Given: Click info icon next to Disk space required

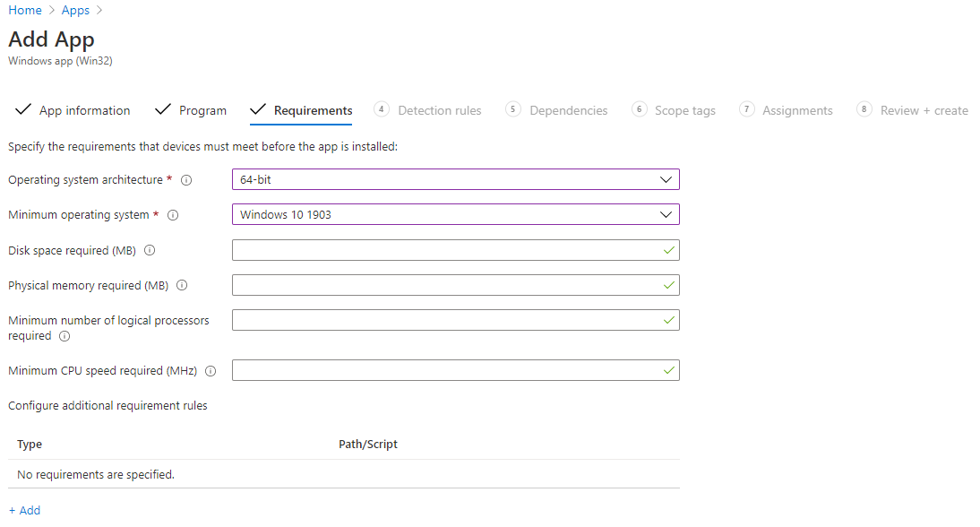Looking at the screenshot, I should 150,250.
